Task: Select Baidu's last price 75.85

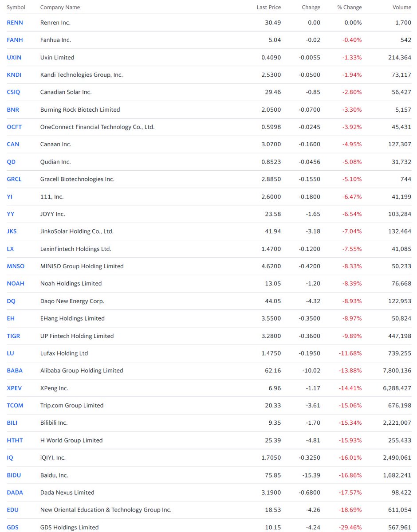Action: click(x=273, y=475)
